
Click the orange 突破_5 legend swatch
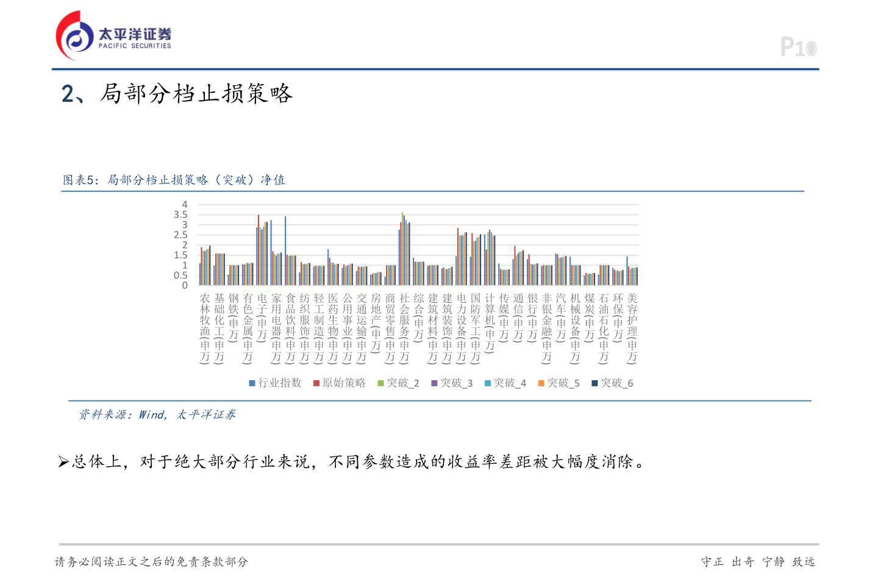(x=541, y=383)
